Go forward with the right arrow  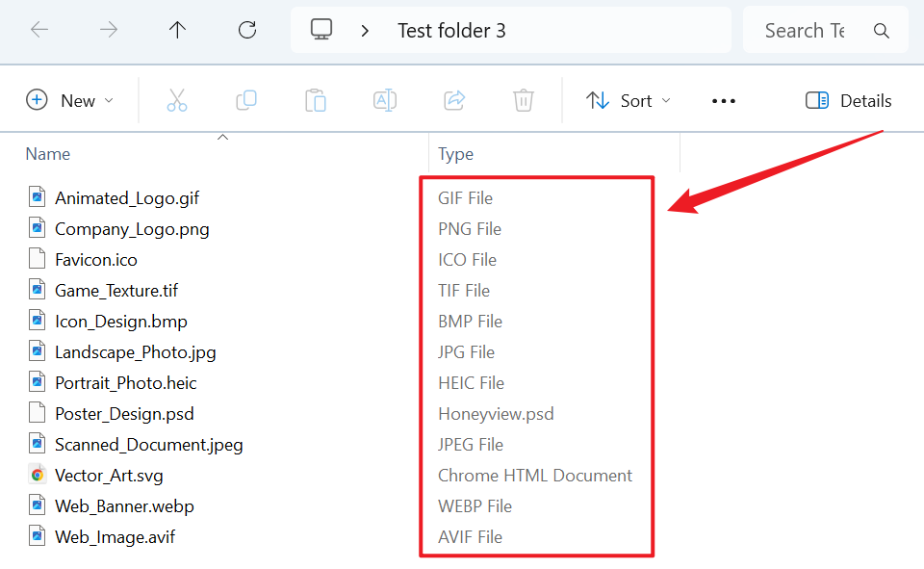click(x=109, y=30)
